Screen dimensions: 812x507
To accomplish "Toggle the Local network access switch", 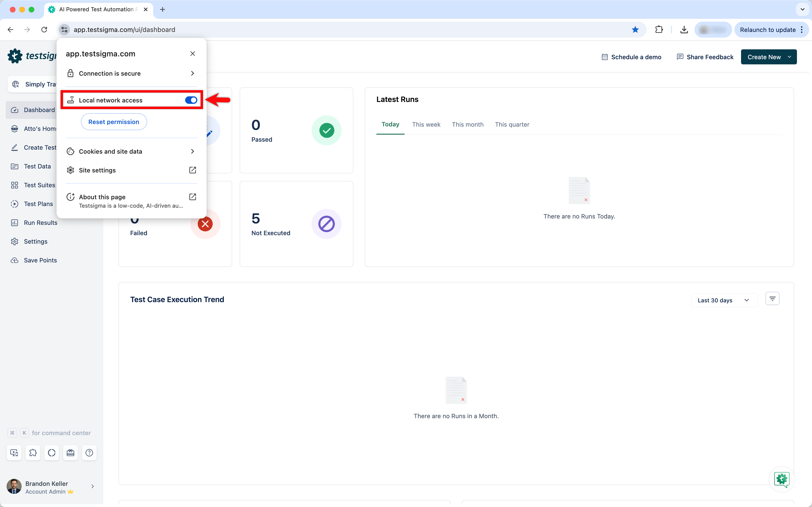I will 191,100.
